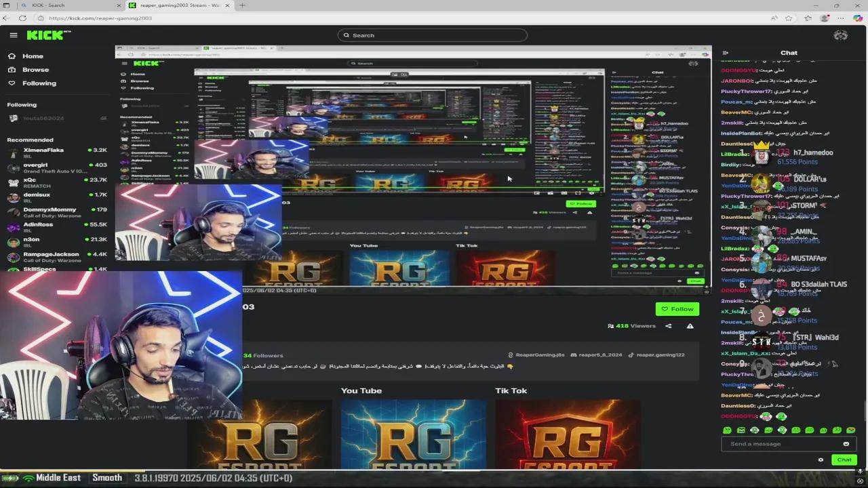Image resolution: width=868 pixels, height=488 pixels.
Task: Open browser tab actions menu
Action: [x=6, y=5]
